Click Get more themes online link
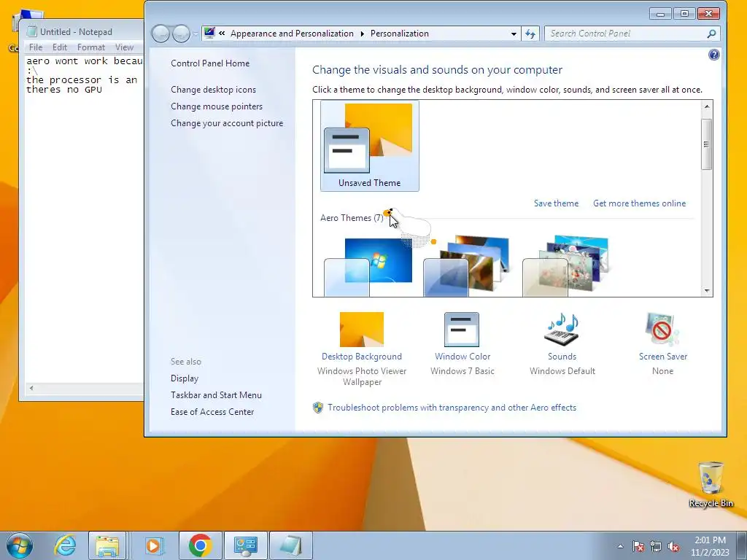This screenshot has height=560, width=747. pyautogui.click(x=639, y=203)
